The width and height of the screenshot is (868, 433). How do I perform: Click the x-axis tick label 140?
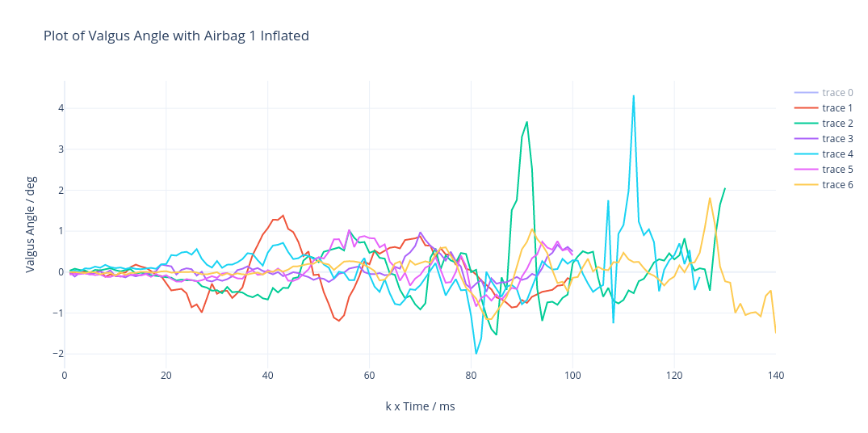(x=776, y=376)
